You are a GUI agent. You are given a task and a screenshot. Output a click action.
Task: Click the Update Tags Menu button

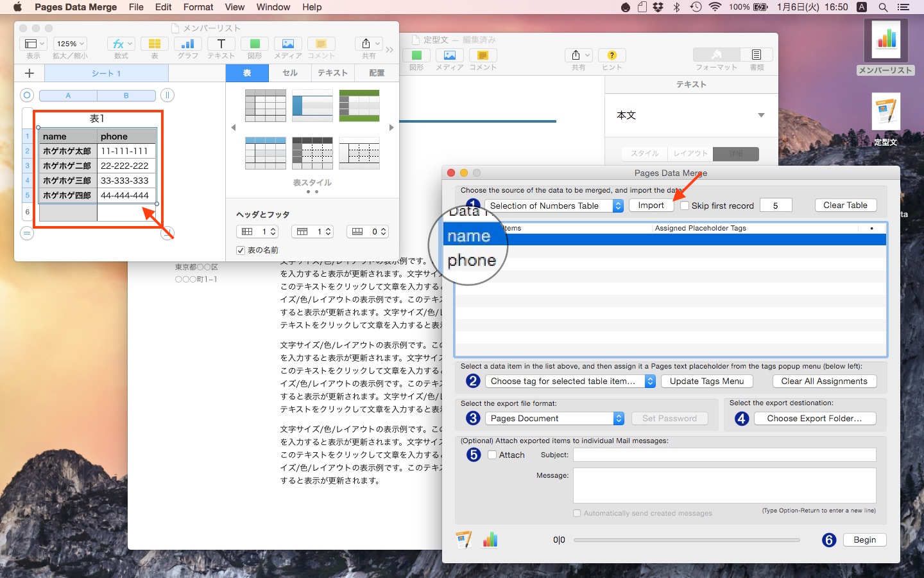pos(707,381)
